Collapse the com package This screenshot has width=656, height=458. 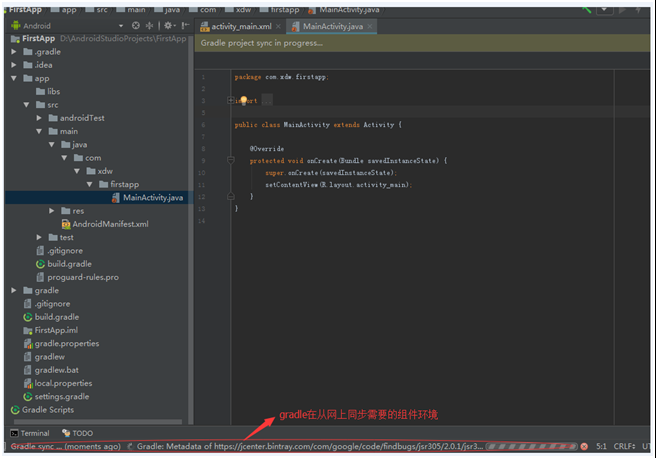64,158
